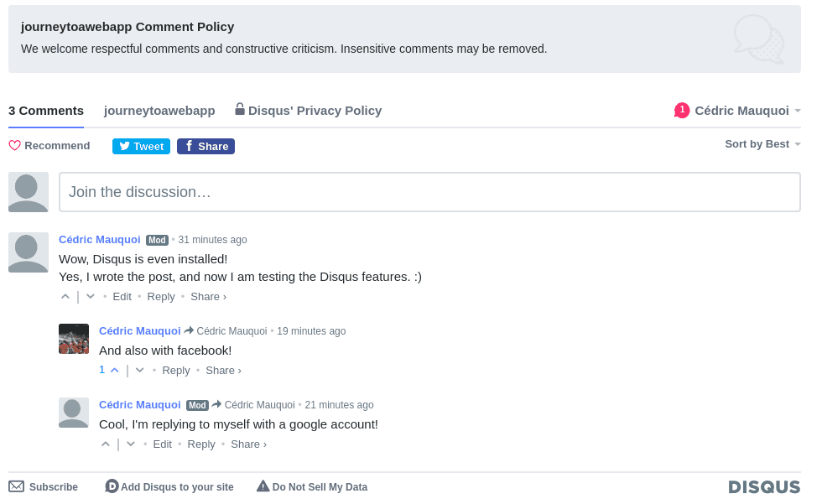Click the Recommend label text
The height and width of the screenshot is (504, 822).
point(57,146)
